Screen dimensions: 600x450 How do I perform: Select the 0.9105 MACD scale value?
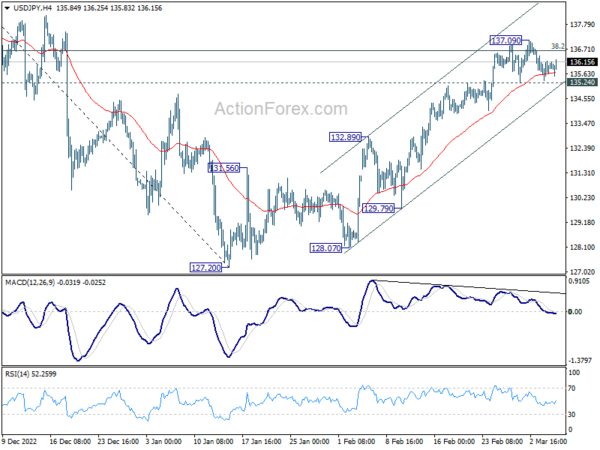(x=579, y=281)
